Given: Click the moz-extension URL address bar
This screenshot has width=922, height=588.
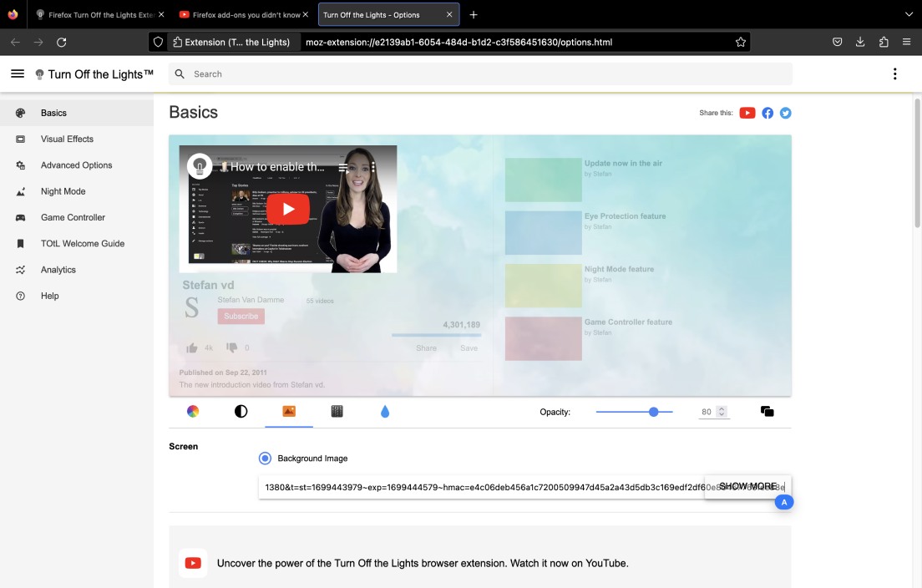Looking at the screenshot, I should tap(459, 43).
